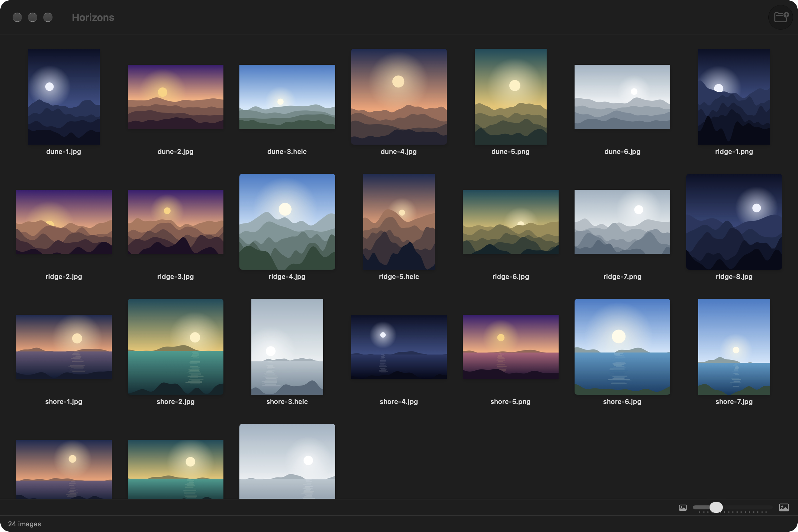Click the ridge-8.jpg file name label
This screenshot has height=532, width=798.
coord(734,277)
